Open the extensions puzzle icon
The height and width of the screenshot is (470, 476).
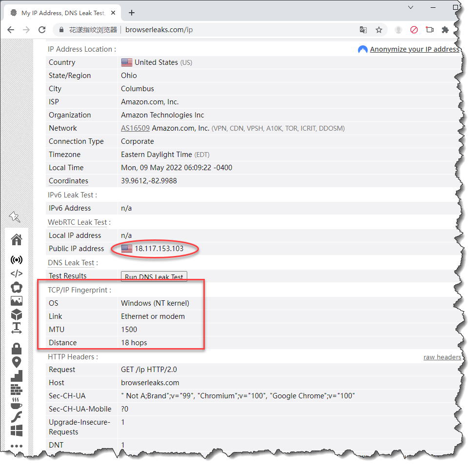(445, 30)
